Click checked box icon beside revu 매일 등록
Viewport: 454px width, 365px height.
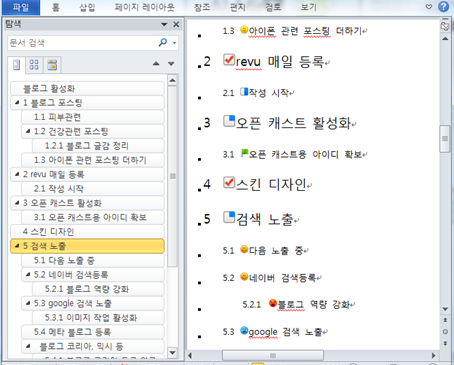[229, 60]
